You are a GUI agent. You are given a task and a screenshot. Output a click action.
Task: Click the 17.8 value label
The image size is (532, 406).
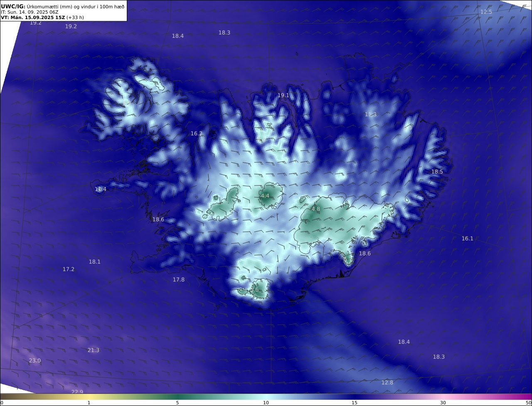pyautogui.click(x=179, y=280)
